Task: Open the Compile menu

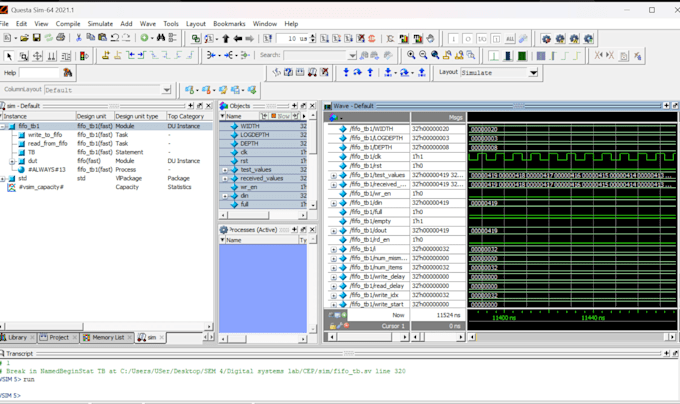Action: [68, 24]
